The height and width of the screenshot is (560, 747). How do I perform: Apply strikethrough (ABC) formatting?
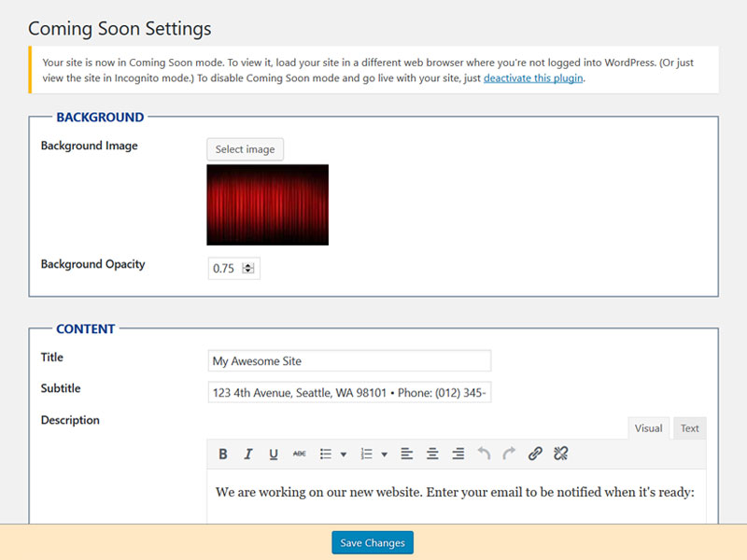(x=299, y=454)
